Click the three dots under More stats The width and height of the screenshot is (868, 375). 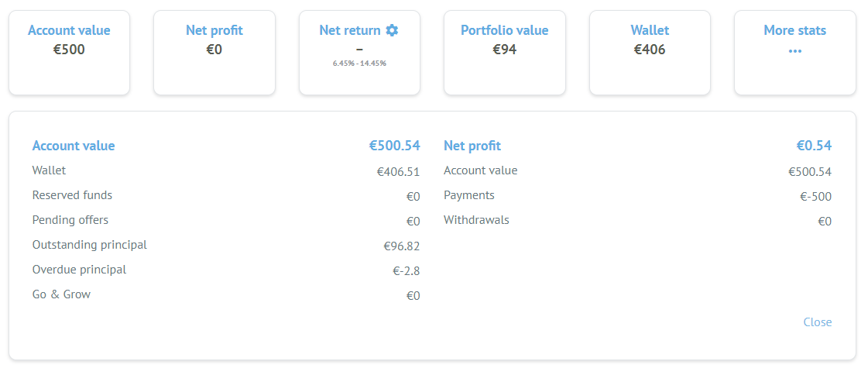pos(795,51)
